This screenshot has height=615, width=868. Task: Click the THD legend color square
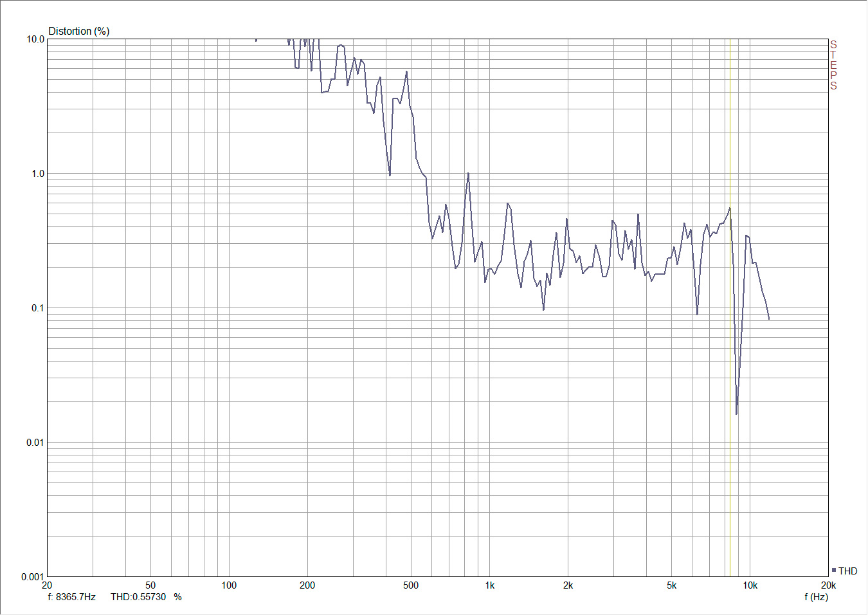[x=833, y=570]
